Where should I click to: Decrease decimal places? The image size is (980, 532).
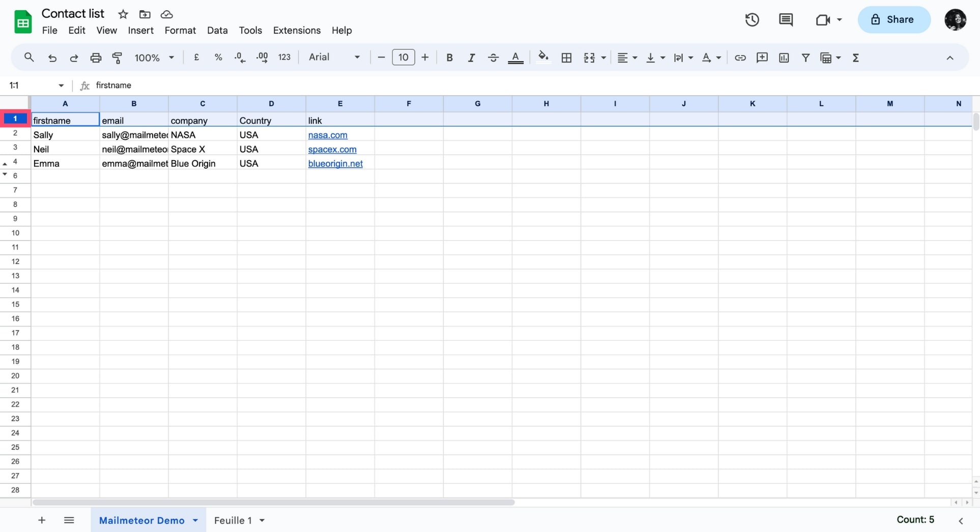[240, 57]
